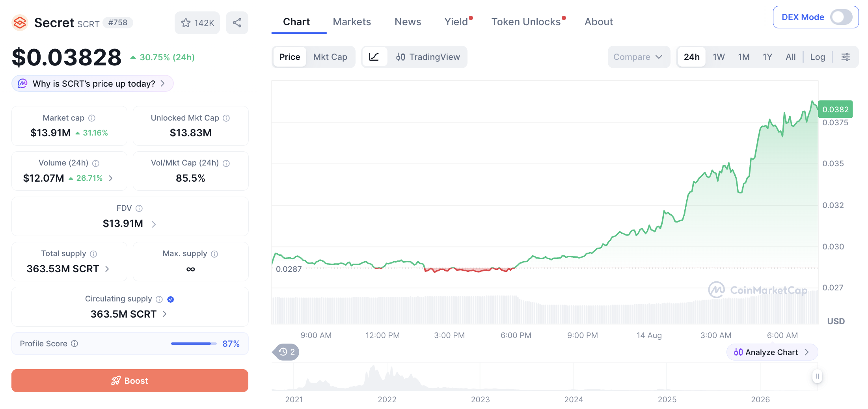Screen dimensions: 868x409
Task: Click FDV info icon
Action: [x=139, y=208]
